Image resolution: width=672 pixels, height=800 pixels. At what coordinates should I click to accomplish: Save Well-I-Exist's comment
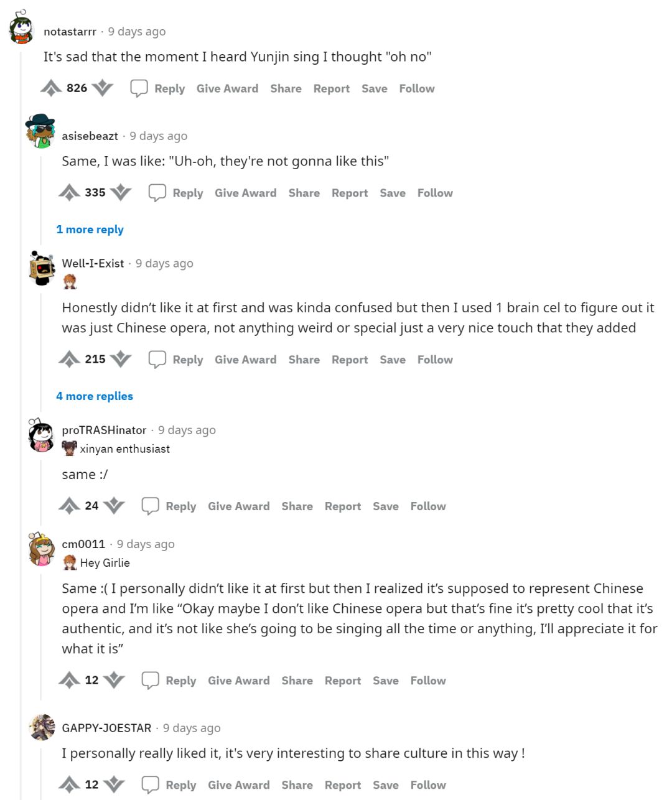[x=393, y=360]
